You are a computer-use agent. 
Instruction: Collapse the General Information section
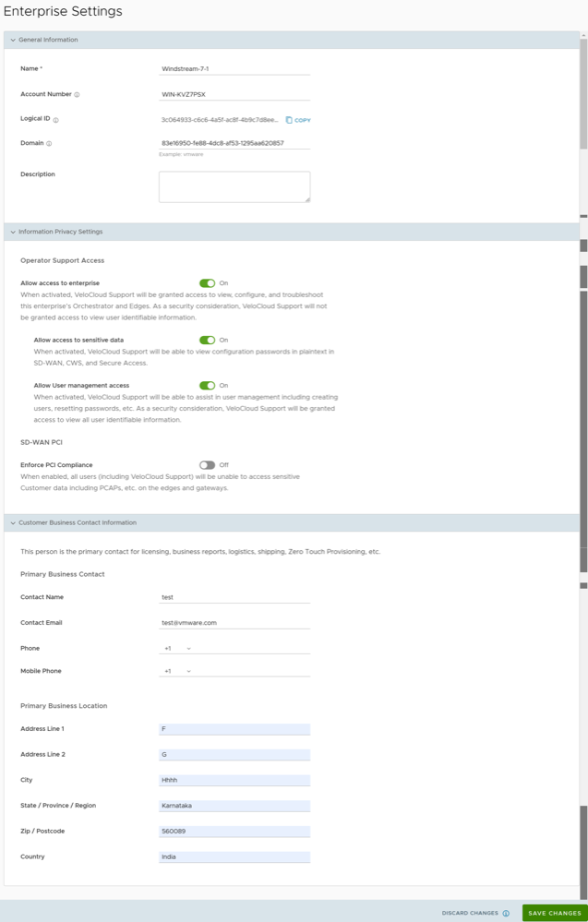click(13, 41)
